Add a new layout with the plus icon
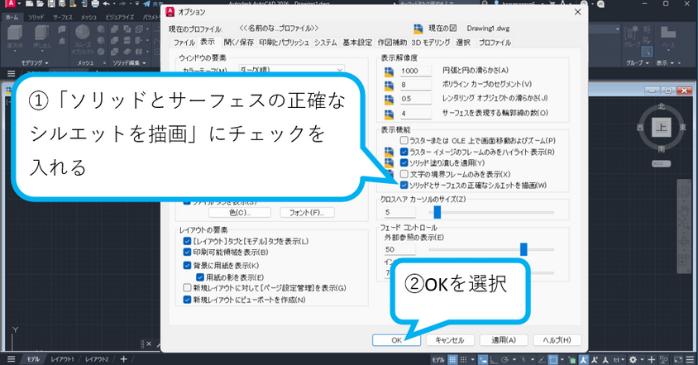Viewport: 698px width, 365px height. pos(123,359)
